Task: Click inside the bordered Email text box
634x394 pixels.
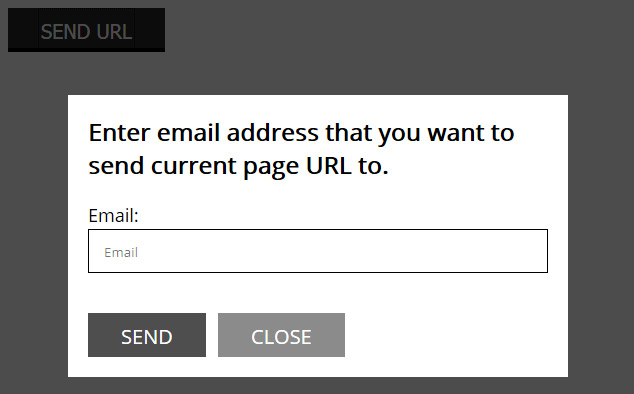Action: click(x=318, y=251)
